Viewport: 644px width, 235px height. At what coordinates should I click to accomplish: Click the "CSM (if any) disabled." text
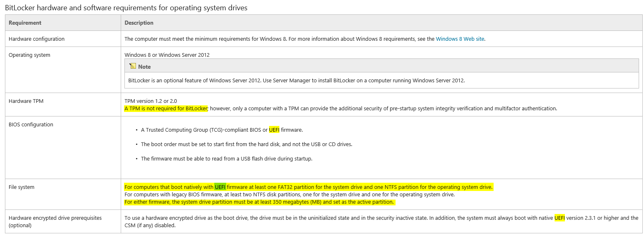150,226
